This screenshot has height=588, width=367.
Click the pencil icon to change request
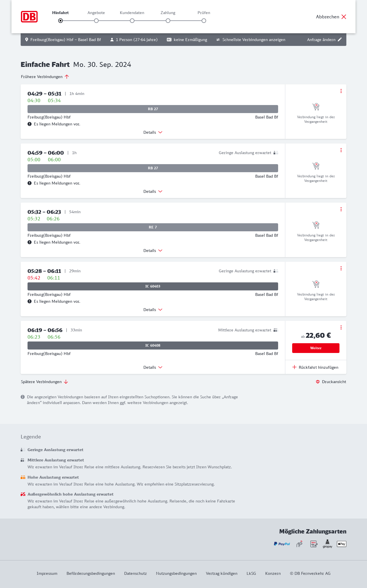[340, 40]
